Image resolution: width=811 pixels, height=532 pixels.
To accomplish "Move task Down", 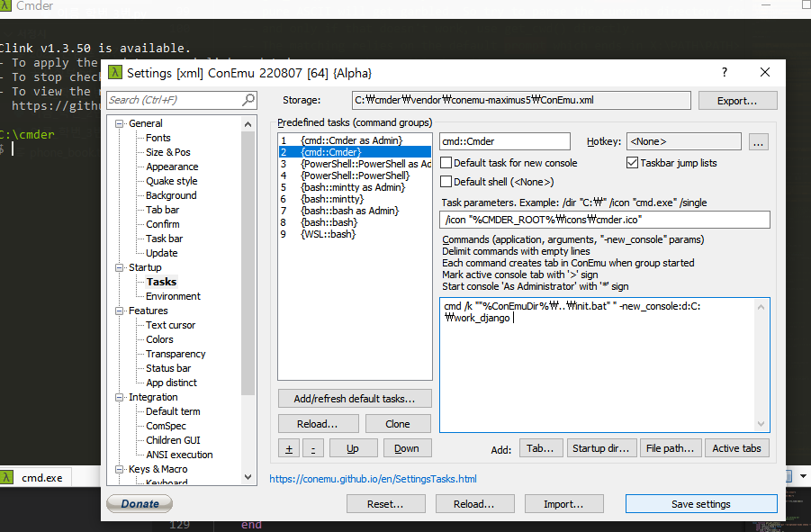I will (x=407, y=448).
